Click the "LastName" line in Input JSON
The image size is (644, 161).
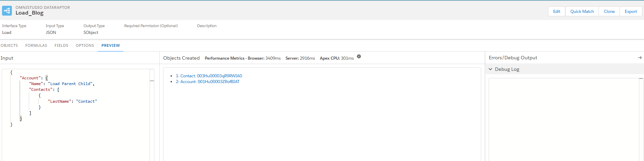[72, 101]
